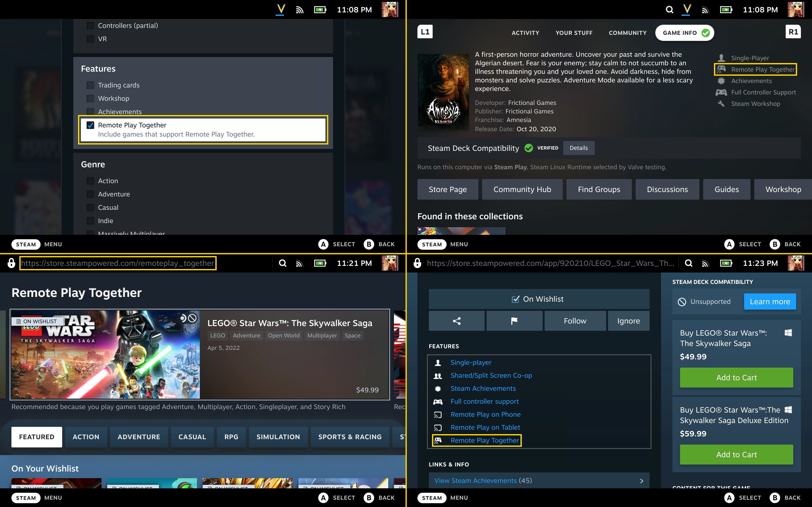Viewport: 812px width, 507px height.
Task: Open the Community Hub button
Action: (522, 189)
